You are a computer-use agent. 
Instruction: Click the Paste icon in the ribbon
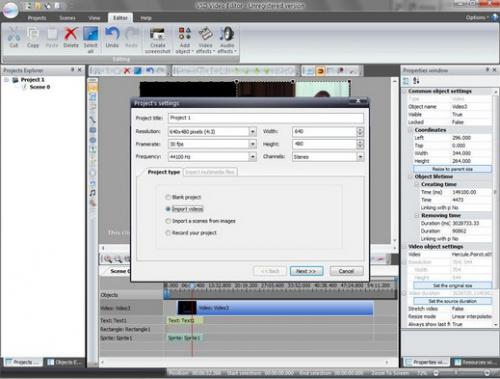point(52,37)
